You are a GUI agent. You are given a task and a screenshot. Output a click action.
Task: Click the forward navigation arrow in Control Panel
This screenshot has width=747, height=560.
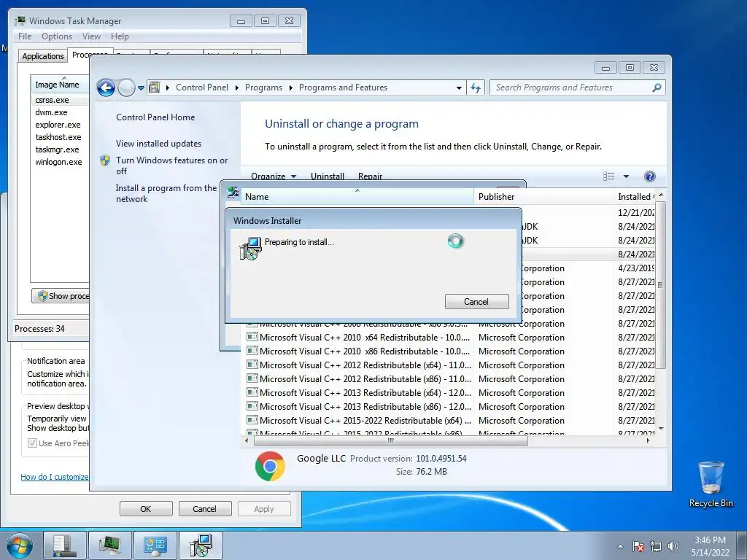(126, 87)
